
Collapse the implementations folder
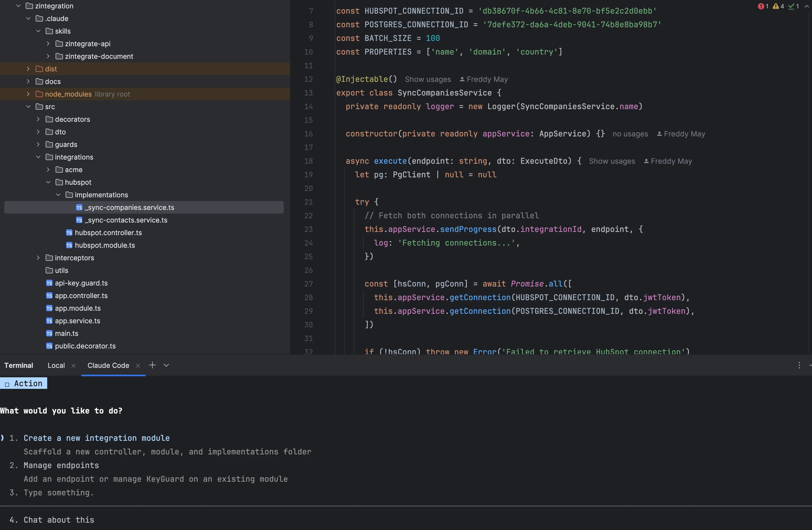click(x=58, y=194)
